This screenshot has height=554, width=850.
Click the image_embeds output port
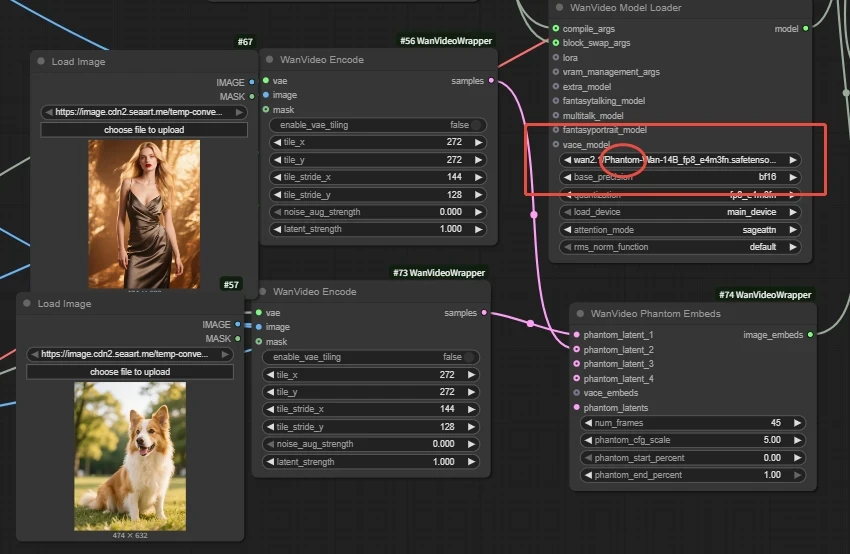click(810, 335)
